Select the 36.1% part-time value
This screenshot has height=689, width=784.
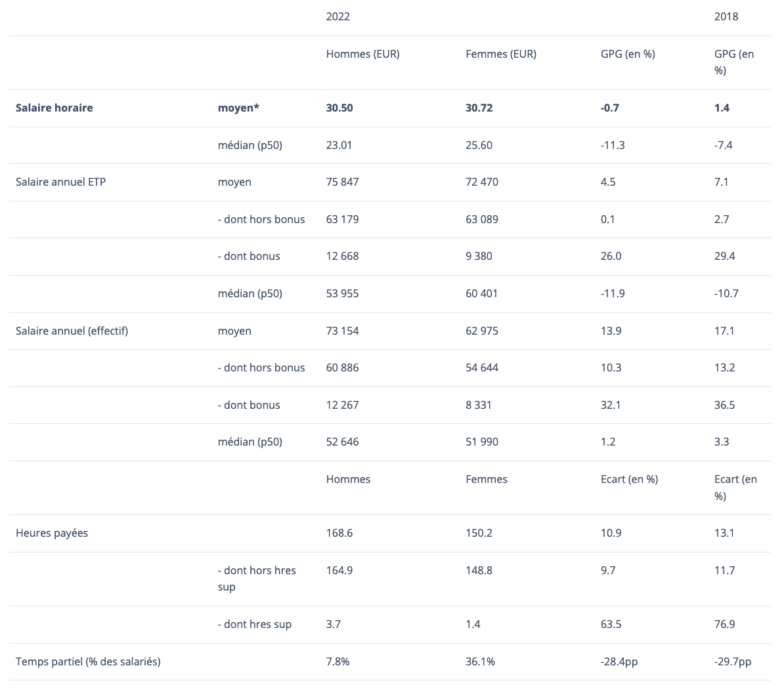pos(480,661)
